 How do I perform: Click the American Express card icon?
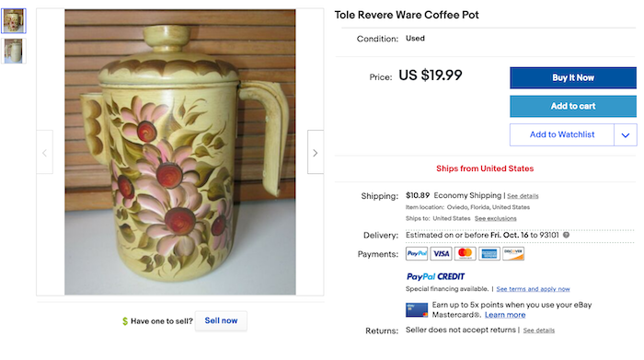tap(489, 253)
